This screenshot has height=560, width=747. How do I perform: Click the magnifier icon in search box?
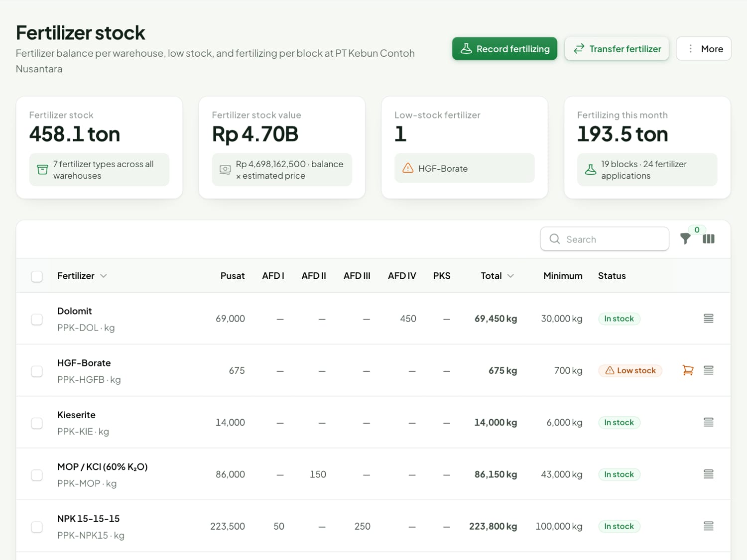tap(554, 239)
